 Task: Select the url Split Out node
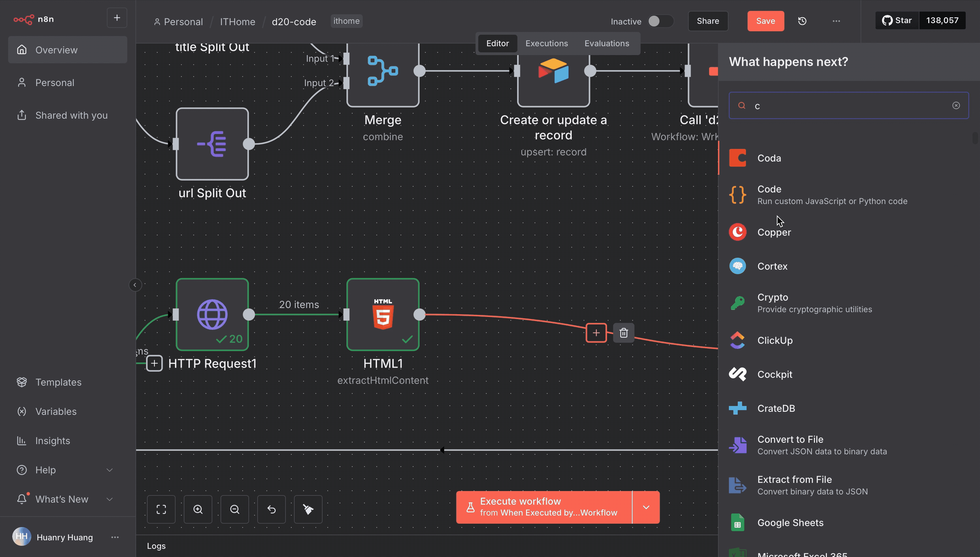coord(212,144)
